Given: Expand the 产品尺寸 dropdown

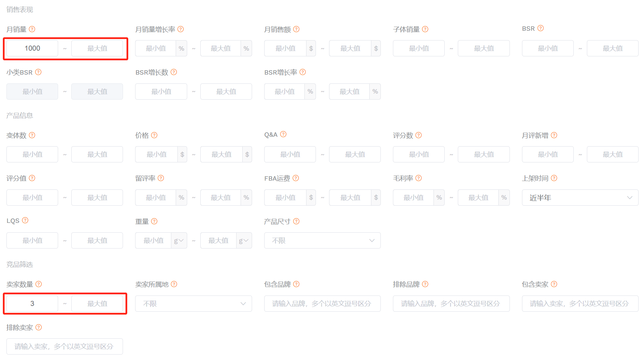Looking at the screenshot, I should pos(322,240).
